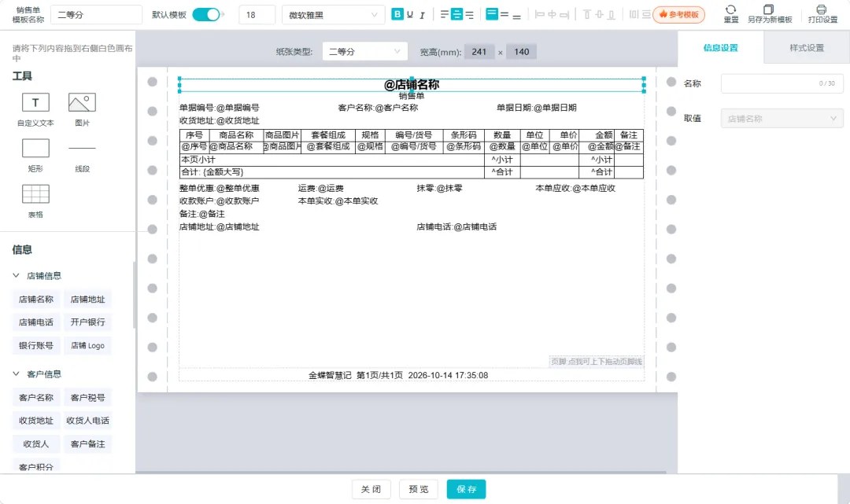850x504 pixels.
Task: Click the 收货人电话 info chip
Action: [x=88, y=420]
